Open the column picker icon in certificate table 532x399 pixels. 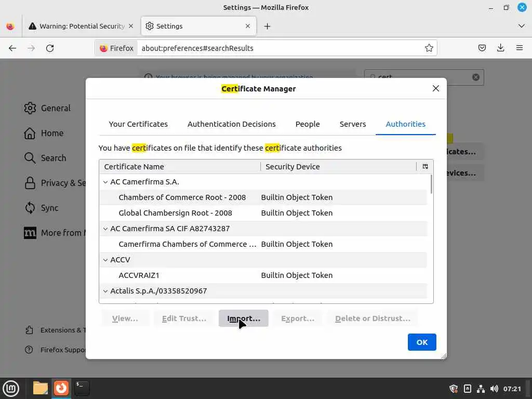point(425,166)
